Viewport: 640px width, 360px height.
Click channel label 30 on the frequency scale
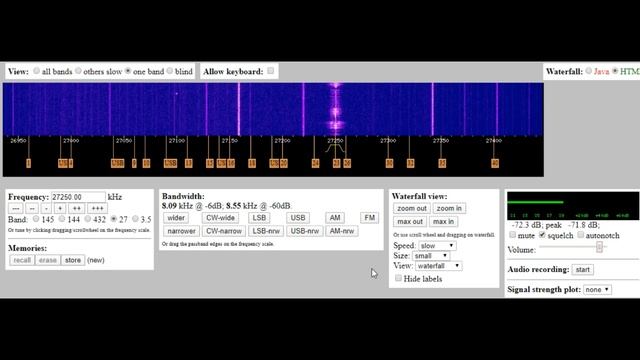point(389,164)
